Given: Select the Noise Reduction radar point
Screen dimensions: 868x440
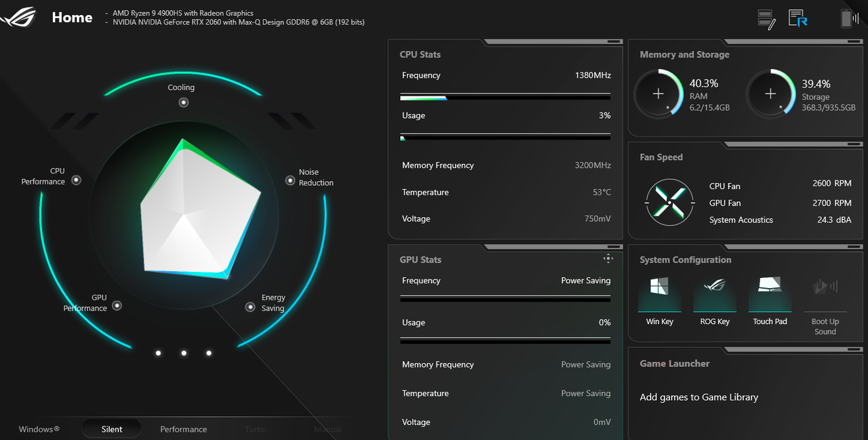Looking at the screenshot, I should coord(290,180).
